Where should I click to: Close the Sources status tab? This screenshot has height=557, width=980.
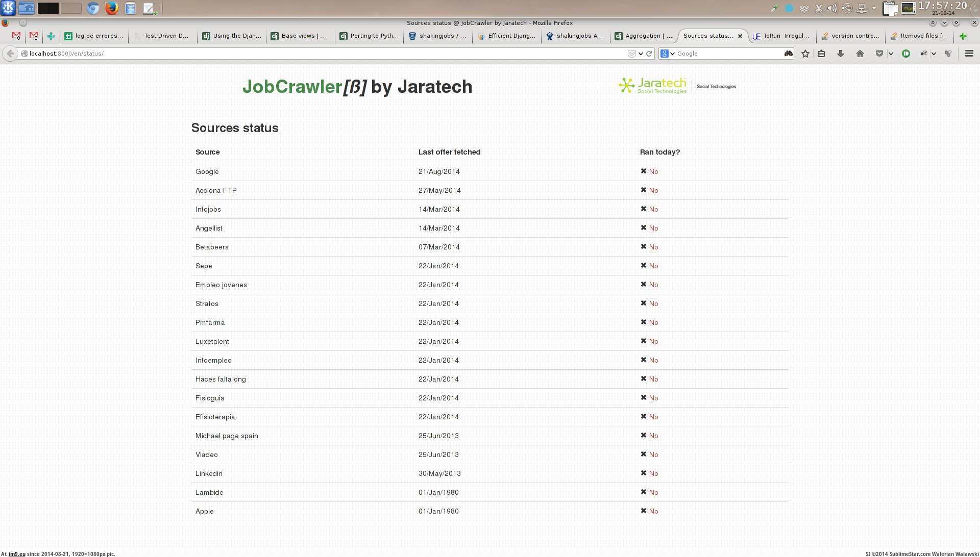tap(740, 36)
